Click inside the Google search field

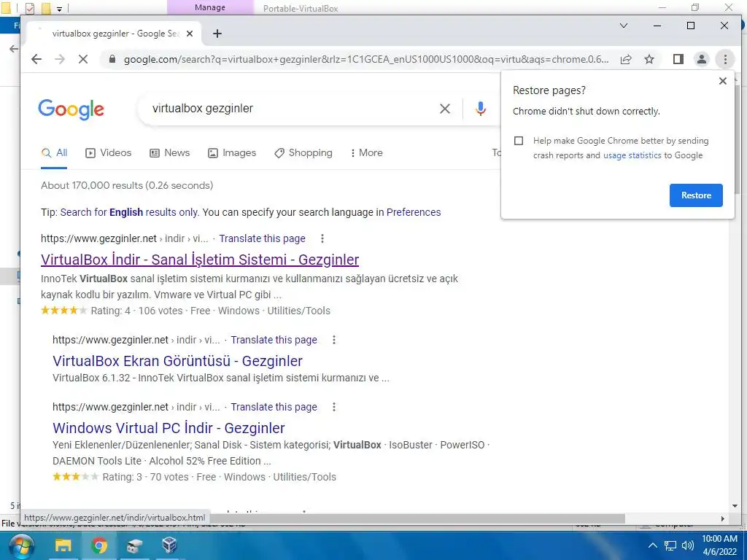pyautogui.click(x=290, y=109)
